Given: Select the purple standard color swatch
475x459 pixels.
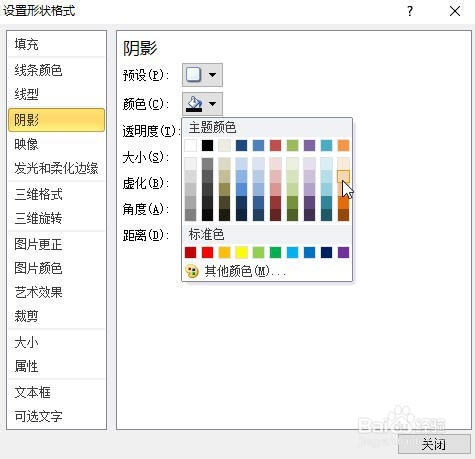Looking at the screenshot, I should click(343, 253).
